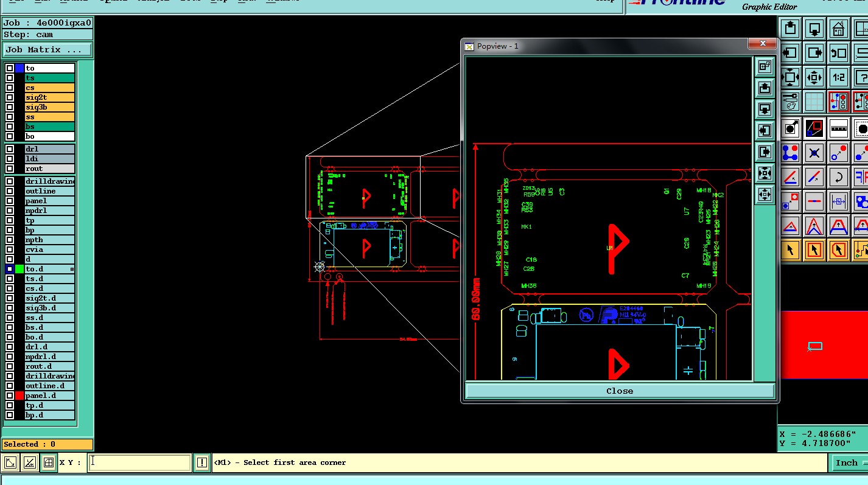Select the drilldrawing layer name
The width and height of the screenshot is (868, 485).
pos(49,181)
